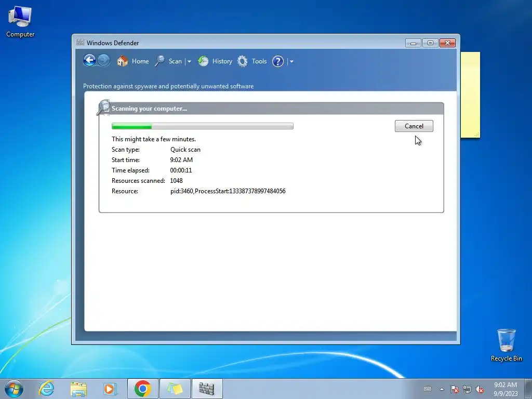Viewport: 532px width, 399px height.
Task: Click the network tray icon
Action: coord(467,389)
